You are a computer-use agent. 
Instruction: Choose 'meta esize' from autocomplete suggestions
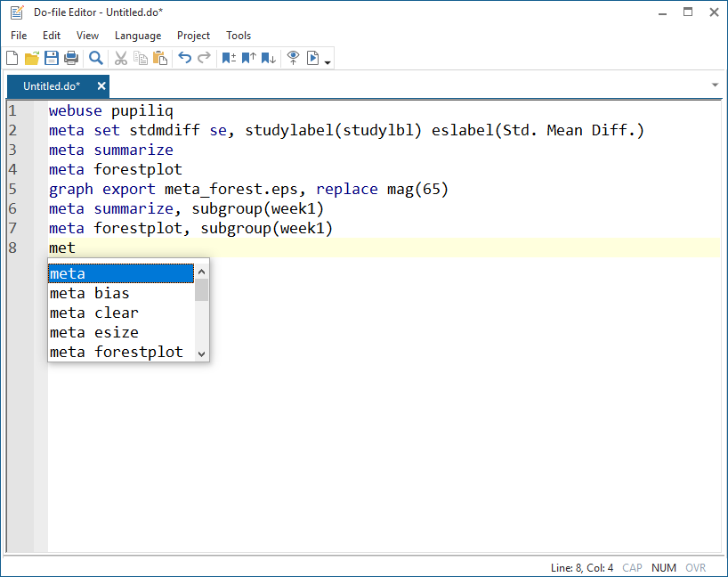[x=121, y=332]
